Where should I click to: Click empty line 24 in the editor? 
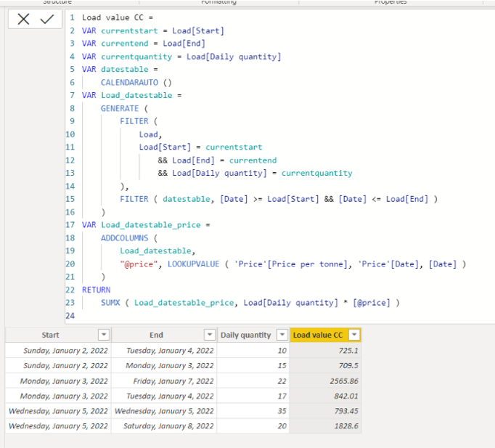point(278,316)
